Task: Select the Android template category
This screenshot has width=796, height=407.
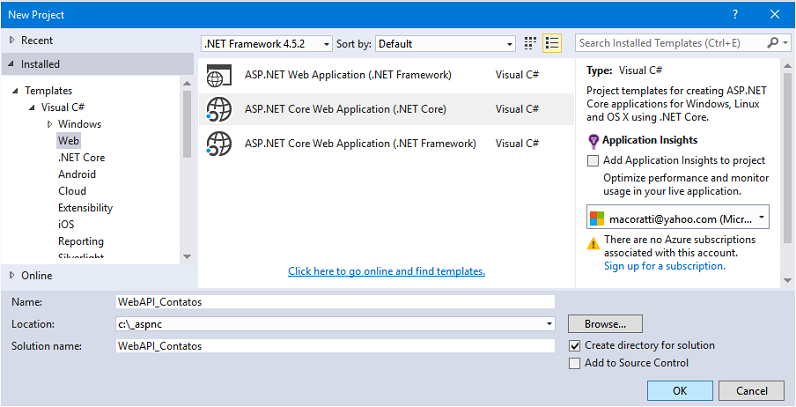Action: click(77, 175)
